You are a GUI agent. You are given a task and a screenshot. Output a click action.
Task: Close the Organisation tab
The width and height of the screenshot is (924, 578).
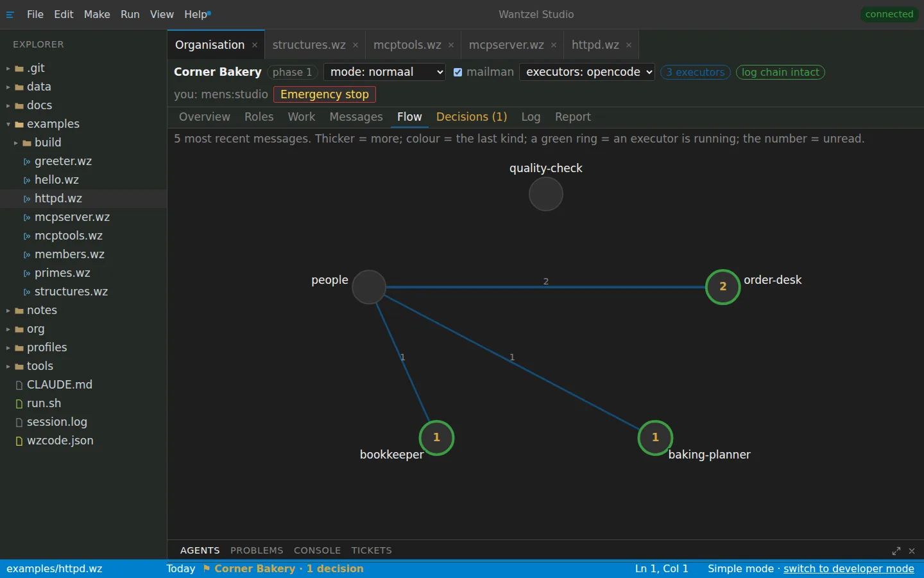tap(255, 45)
